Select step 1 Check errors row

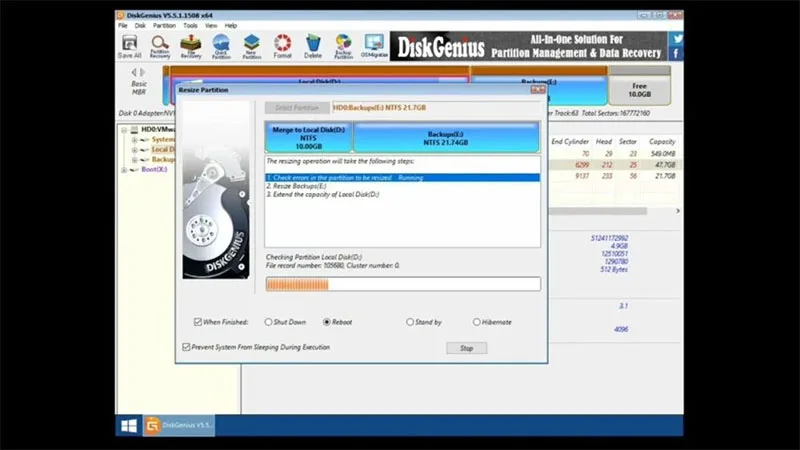(403, 178)
